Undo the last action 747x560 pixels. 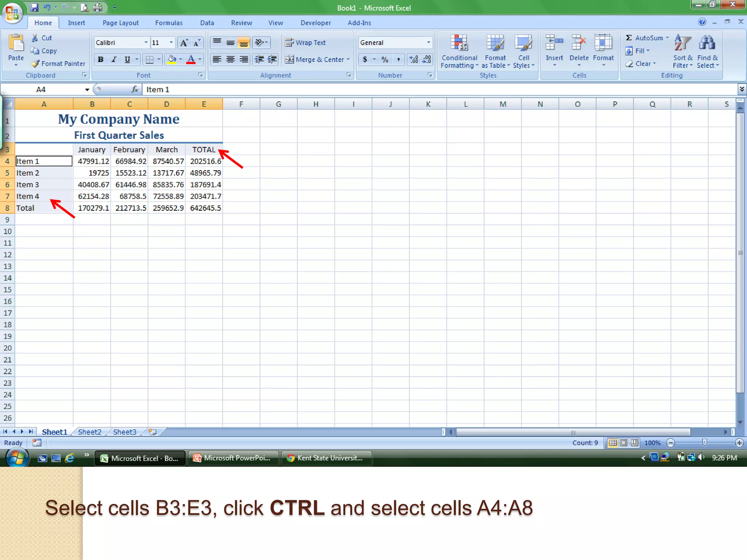point(47,7)
